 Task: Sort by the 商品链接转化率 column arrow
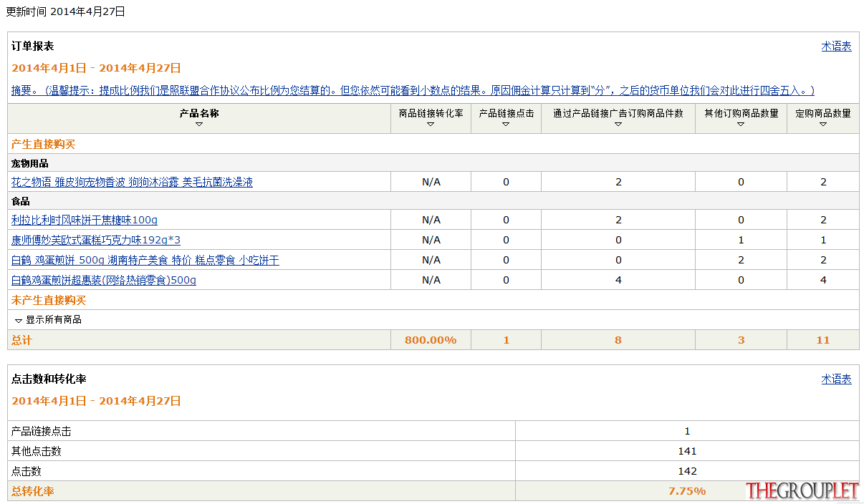pos(431,125)
